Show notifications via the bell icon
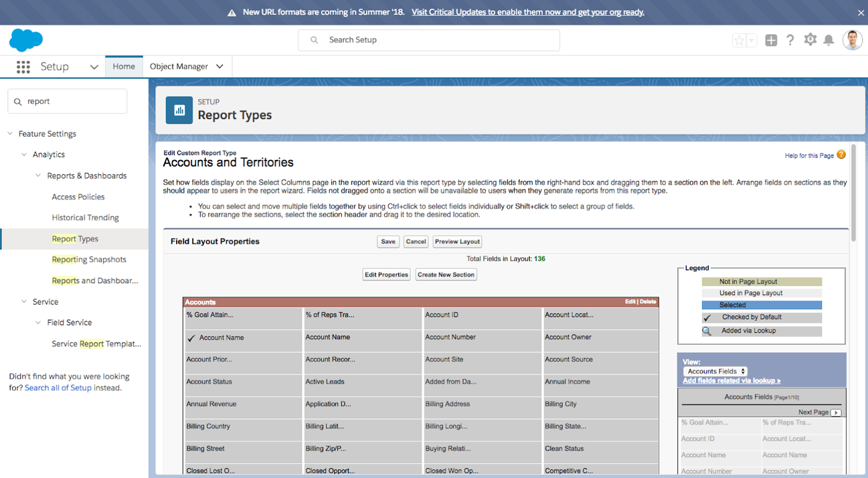Screen dimensions: 868x478 (x=829, y=40)
